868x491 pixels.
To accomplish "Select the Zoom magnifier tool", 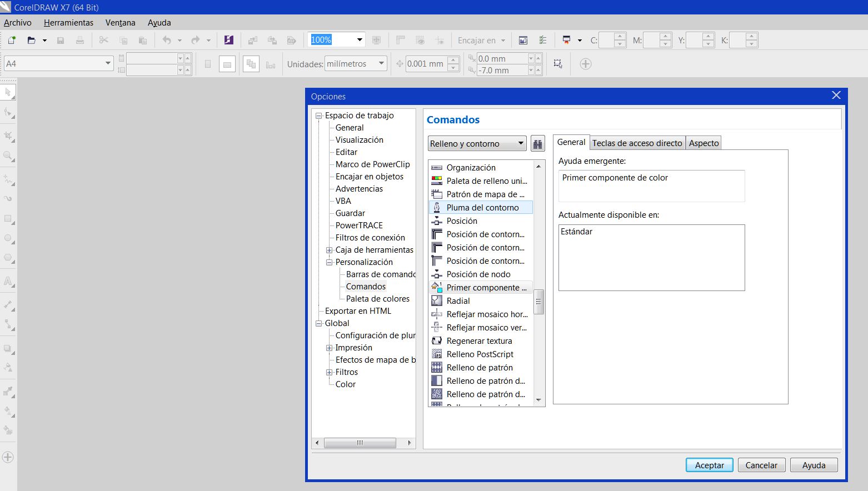I will (8, 157).
